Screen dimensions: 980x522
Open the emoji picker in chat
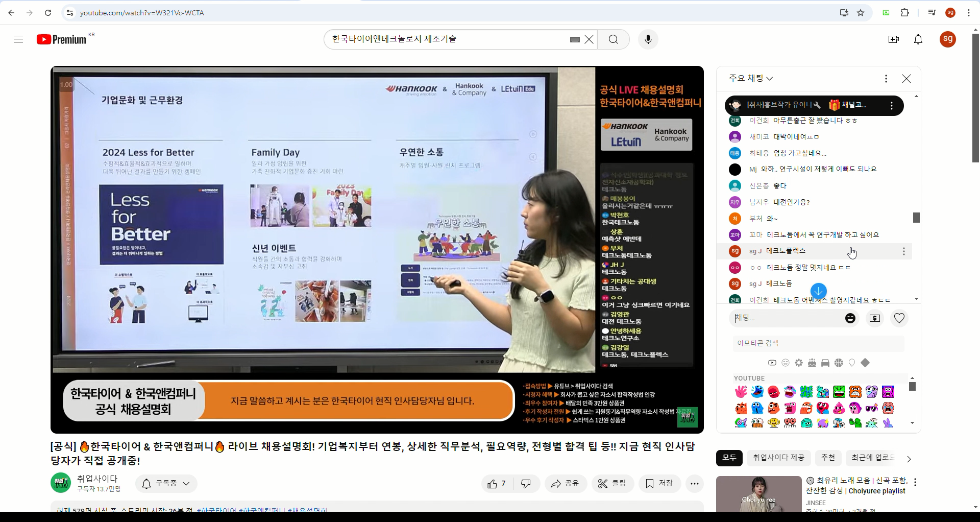point(850,318)
